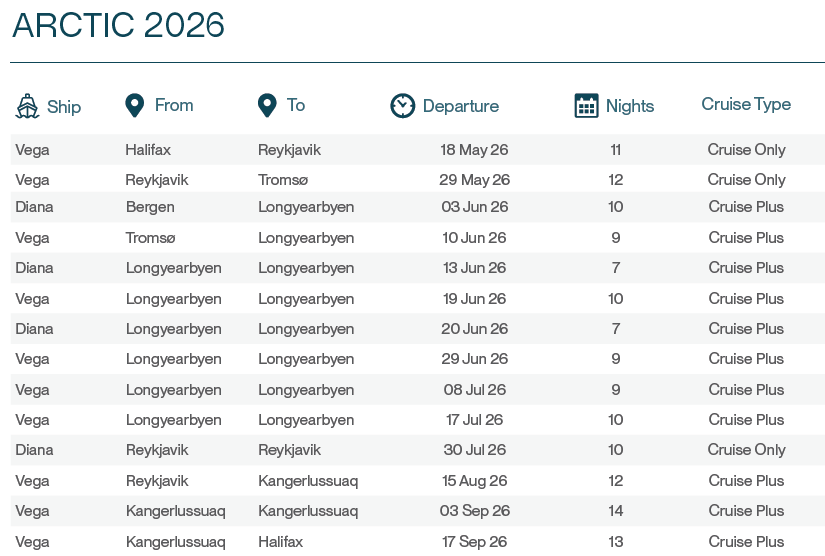Click Cruise Only on 30 Jul row
Image resolution: width=825 pixels, height=556 pixels.
pos(746,450)
